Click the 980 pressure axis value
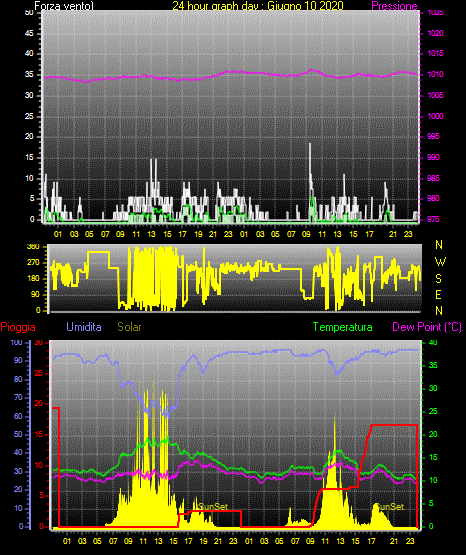 tap(433, 198)
